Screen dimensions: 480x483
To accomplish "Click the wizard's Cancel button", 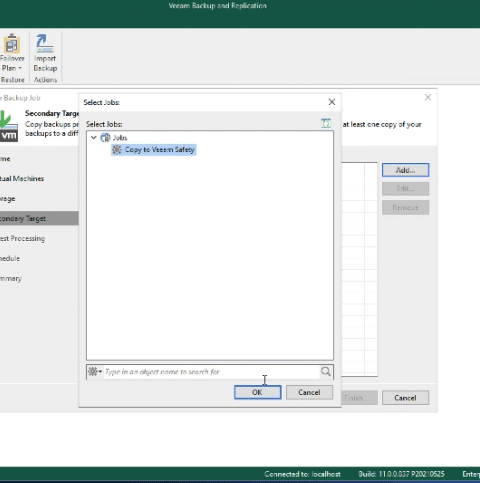I will click(x=405, y=398).
